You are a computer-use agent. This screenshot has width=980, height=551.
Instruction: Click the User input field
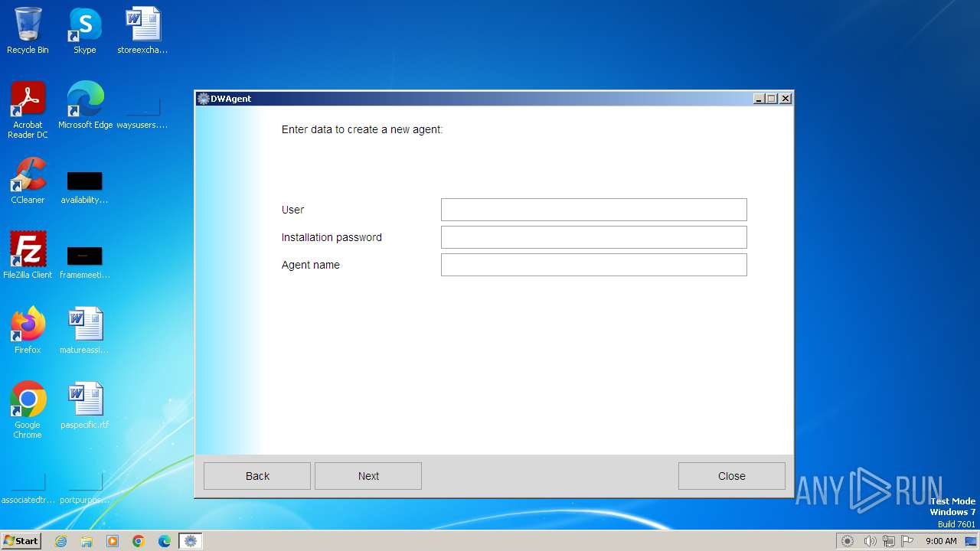[x=593, y=210]
